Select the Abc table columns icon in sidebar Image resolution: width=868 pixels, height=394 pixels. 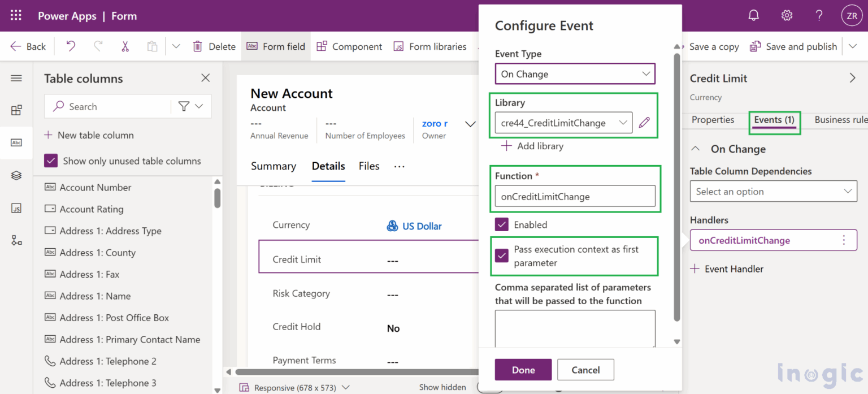pos(16,142)
